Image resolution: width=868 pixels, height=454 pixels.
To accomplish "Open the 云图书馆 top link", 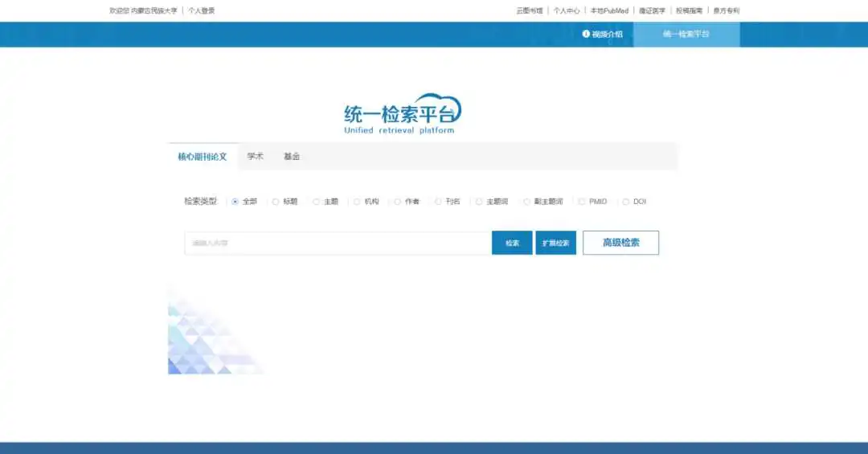I will (529, 10).
